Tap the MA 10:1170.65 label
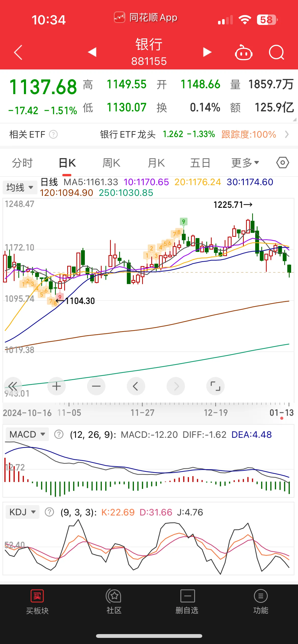 [146, 182]
